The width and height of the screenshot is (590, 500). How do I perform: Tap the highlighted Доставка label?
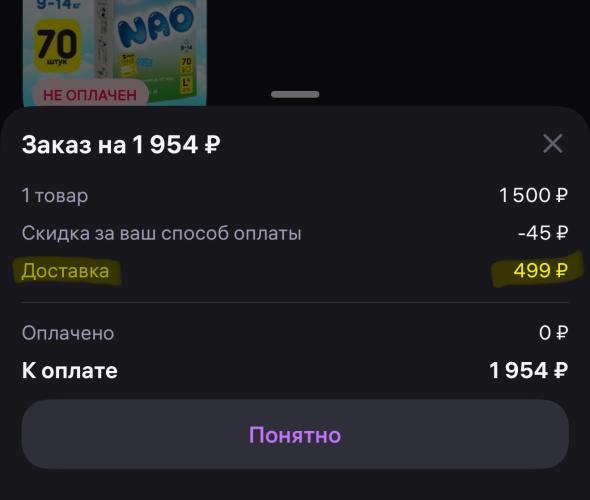(65, 271)
